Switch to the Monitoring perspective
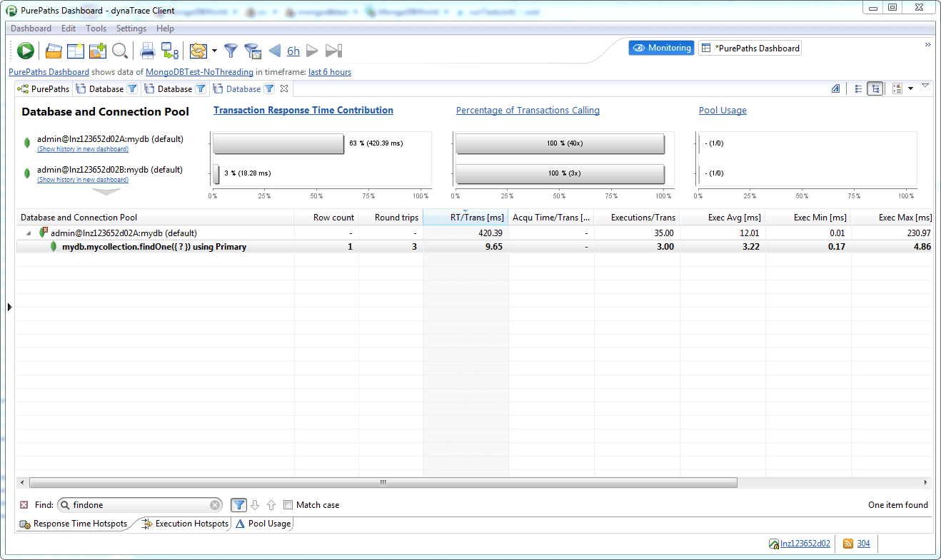 661,48
